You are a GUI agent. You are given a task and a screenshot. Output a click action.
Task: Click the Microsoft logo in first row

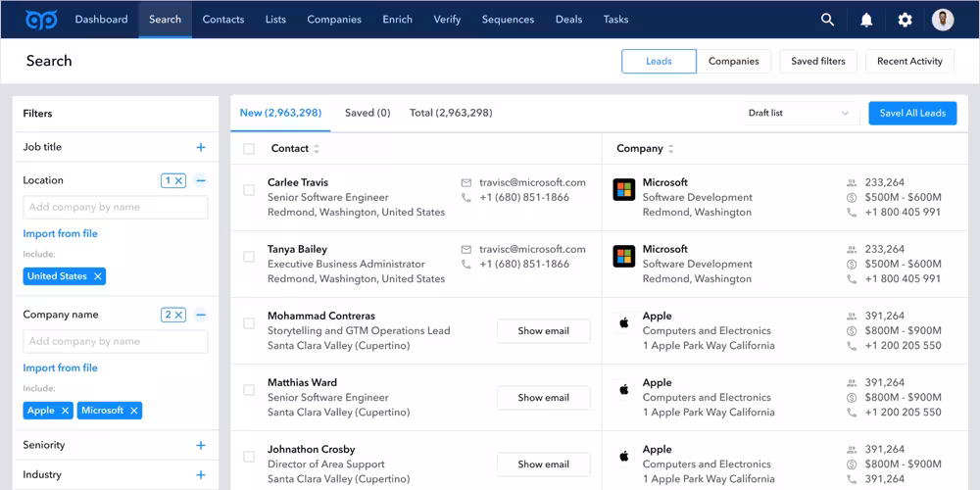click(623, 190)
